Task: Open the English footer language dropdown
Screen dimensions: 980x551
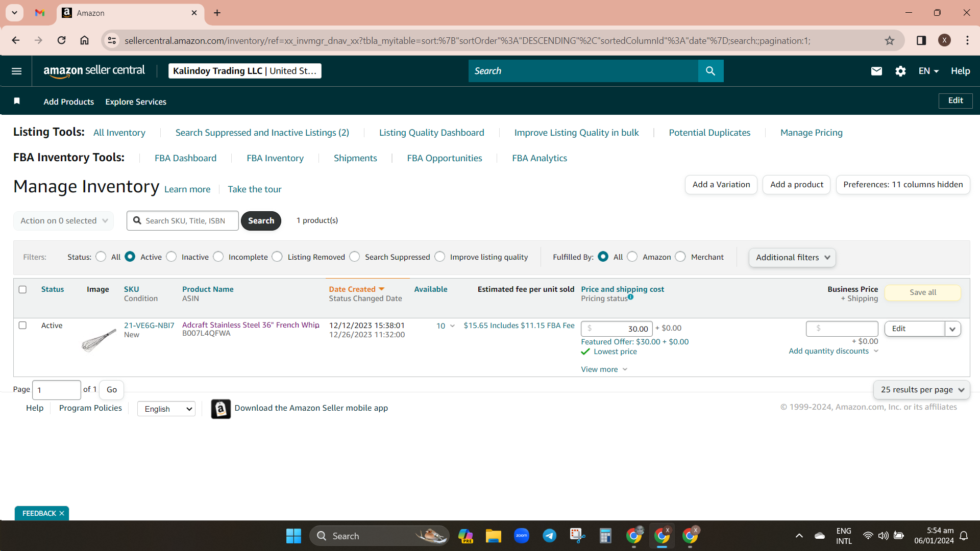Action: (x=166, y=409)
